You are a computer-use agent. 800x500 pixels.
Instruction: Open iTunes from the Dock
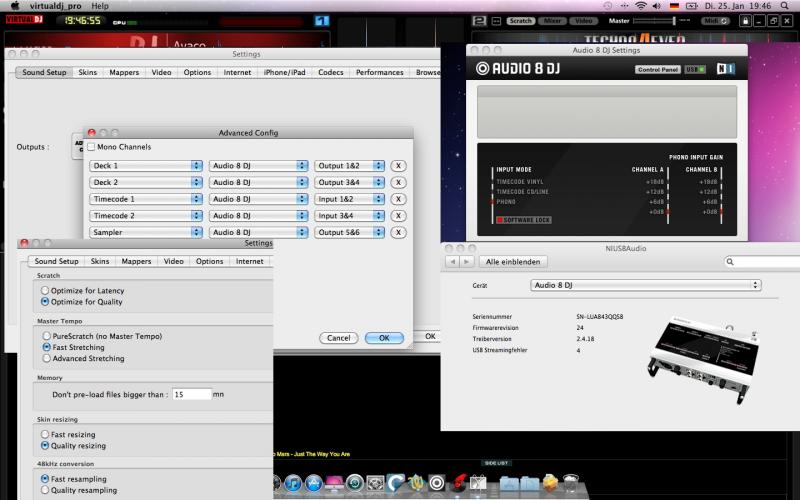point(293,483)
